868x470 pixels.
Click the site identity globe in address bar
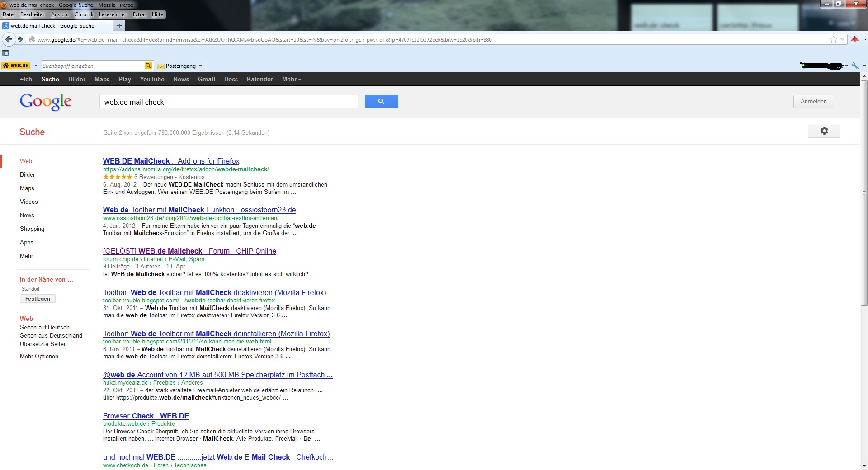tap(32, 40)
